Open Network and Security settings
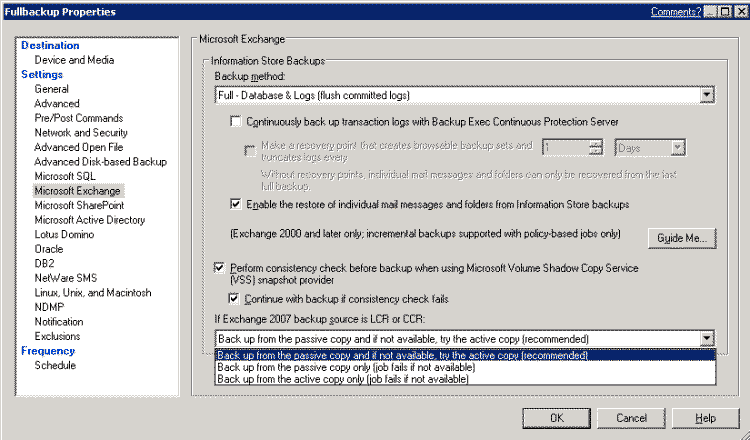750x440 pixels. (81, 132)
